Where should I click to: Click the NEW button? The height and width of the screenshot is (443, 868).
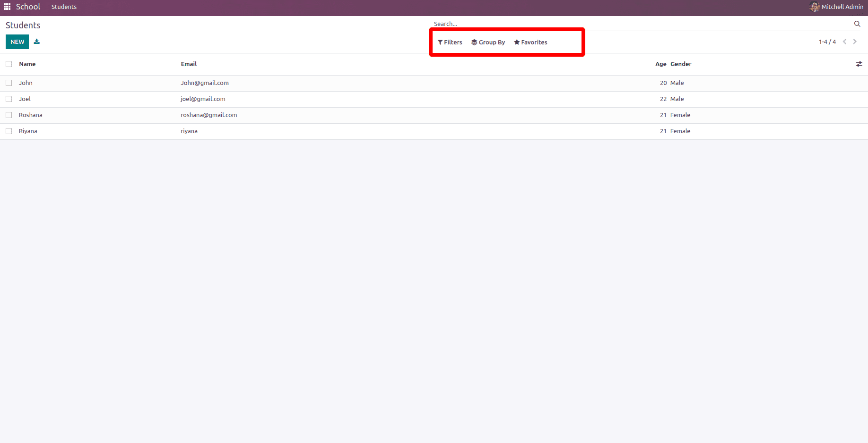pos(17,42)
